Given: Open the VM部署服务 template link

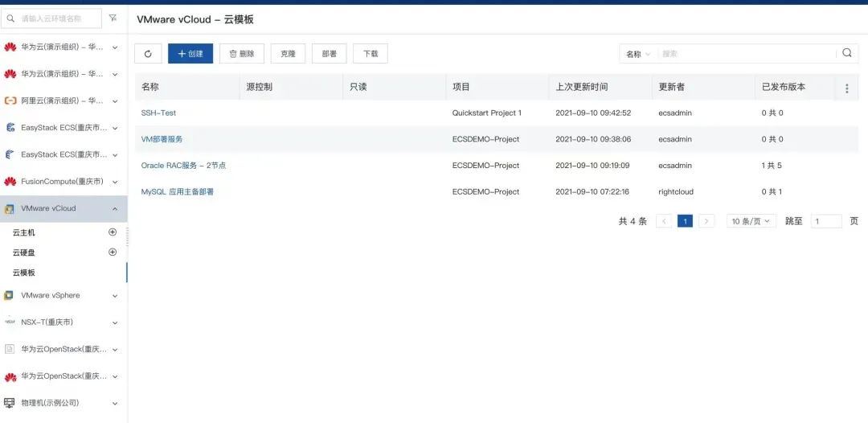Looking at the screenshot, I should click(x=162, y=139).
